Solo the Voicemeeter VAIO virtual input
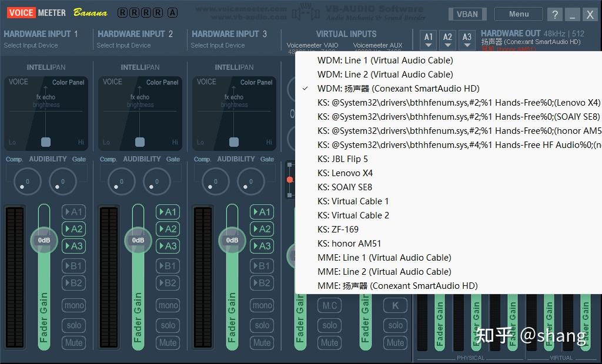Viewport: 602px width, 364px height. (329, 325)
